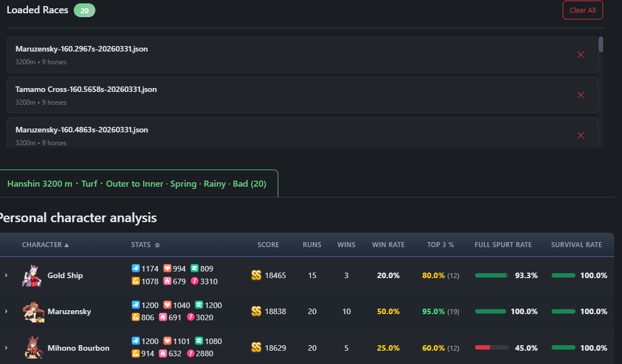Sort table by FULL SPURT RATE column
622x364 pixels.
[x=503, y=245]
